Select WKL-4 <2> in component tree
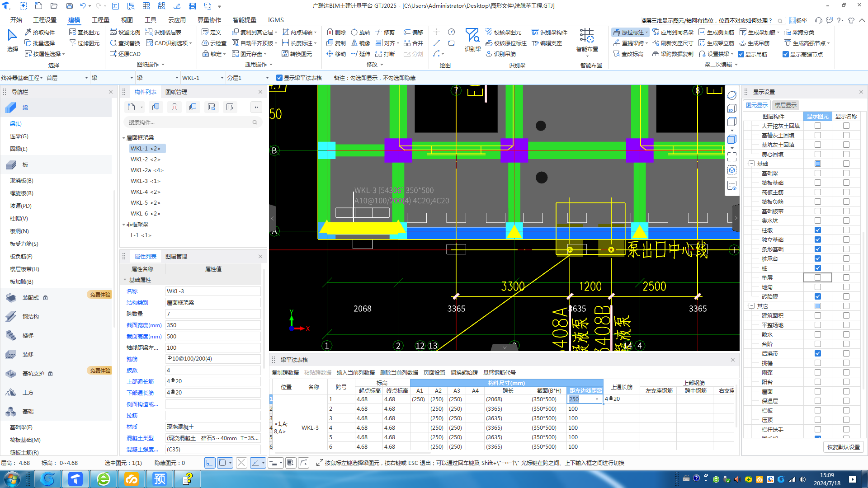The image size is (868, 488). 146,192
